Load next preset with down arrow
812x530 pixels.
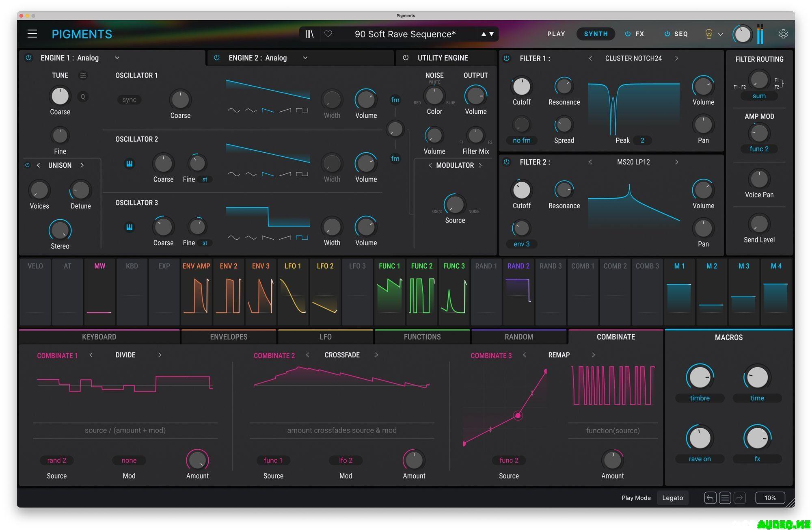[x=492, y=34]
